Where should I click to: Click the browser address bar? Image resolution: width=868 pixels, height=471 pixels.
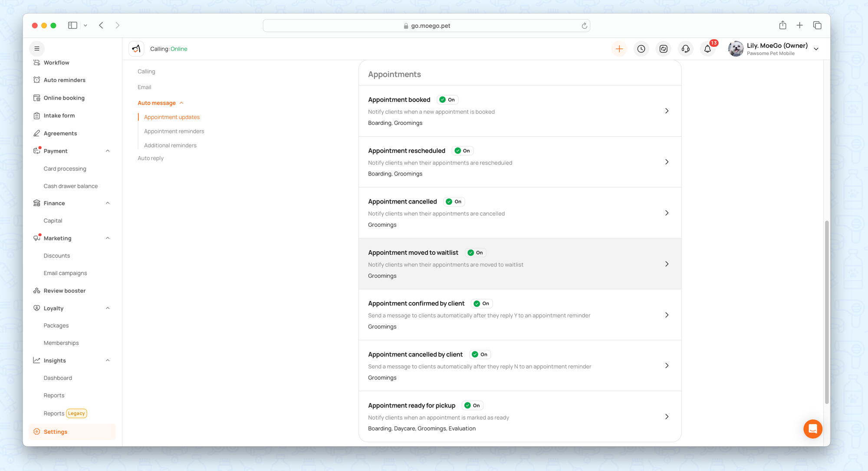(x=426, y=26)
